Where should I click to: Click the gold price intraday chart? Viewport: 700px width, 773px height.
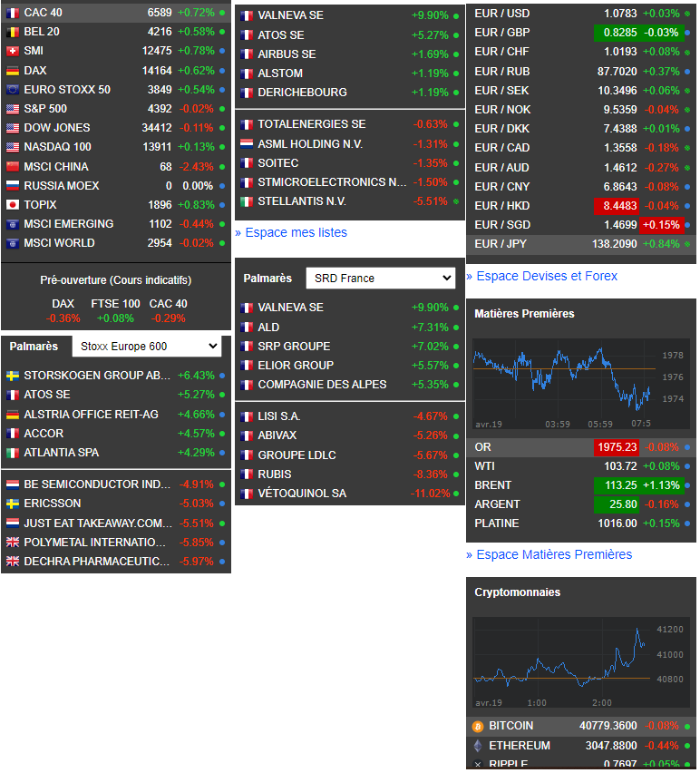(581, 385)
